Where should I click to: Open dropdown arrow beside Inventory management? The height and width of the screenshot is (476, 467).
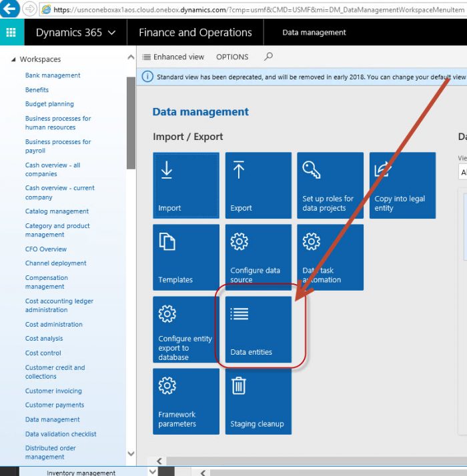tap(153, 472)
